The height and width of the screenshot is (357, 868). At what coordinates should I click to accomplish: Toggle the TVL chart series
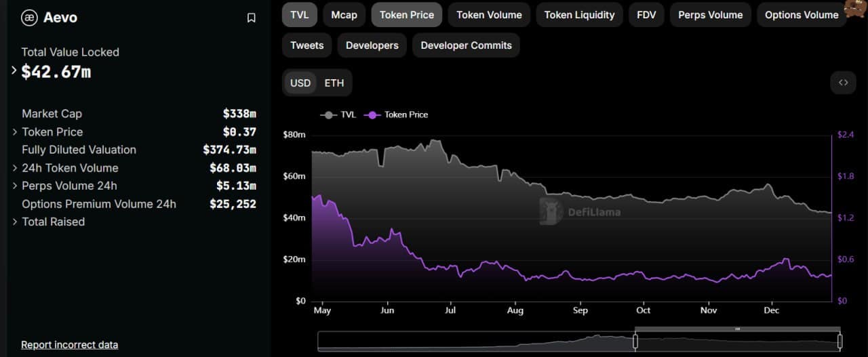(x=299, y=15)
